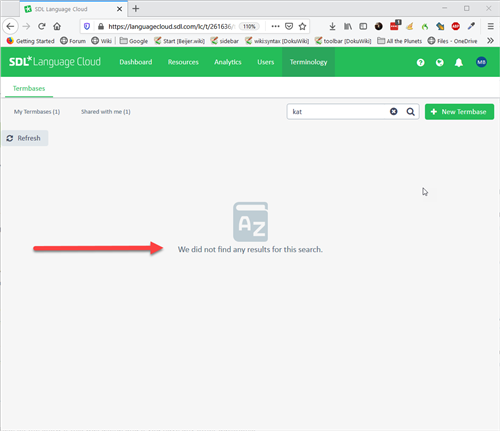Open the Analytics menu
Screen dimensions: 500x431
pos(228,62)
